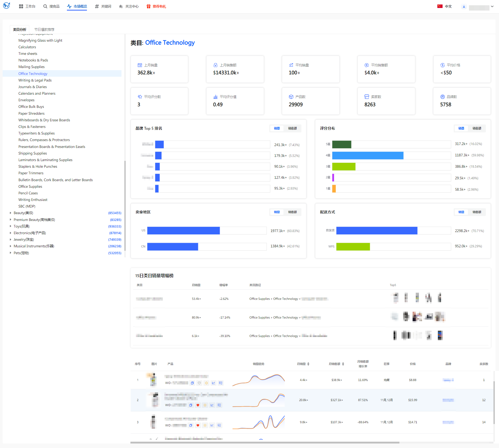
Task: Click the search-detail icon for product 3
Action: [219, 425]
